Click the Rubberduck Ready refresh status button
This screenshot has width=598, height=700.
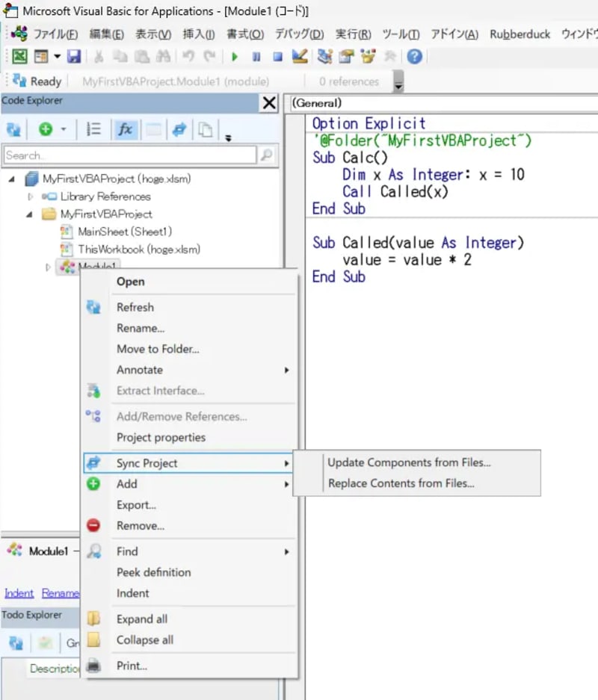coord(37,81)
